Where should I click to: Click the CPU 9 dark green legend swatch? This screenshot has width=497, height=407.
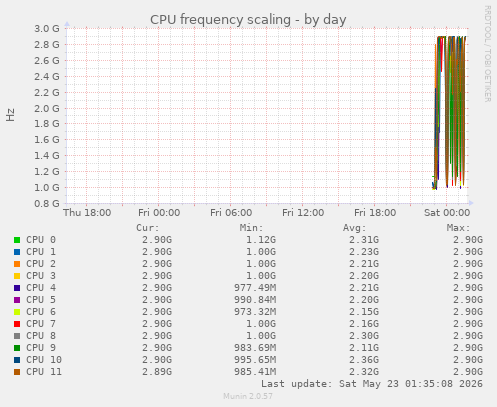[17, 348]
